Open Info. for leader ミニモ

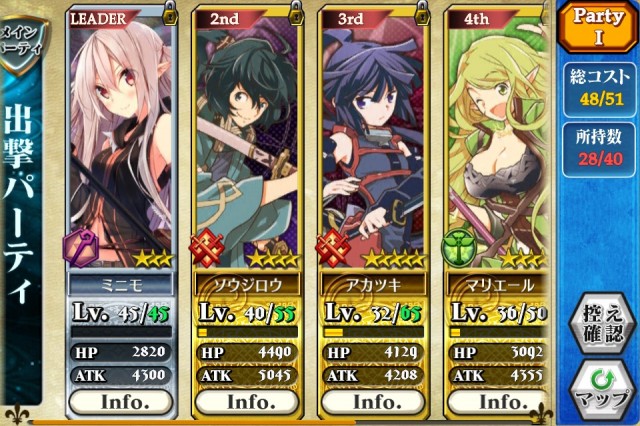(121, 402)
